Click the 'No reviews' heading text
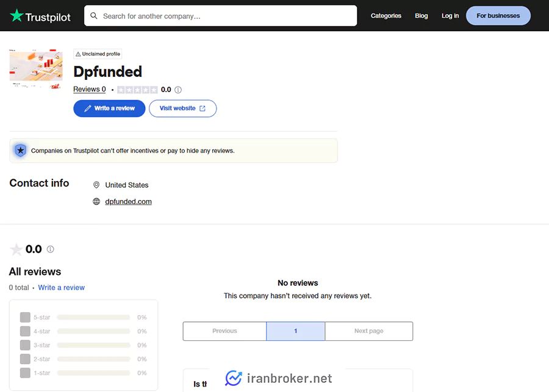The height and width of the screenshot is (392, 549). pyautogui.click(x=298, y=283)
